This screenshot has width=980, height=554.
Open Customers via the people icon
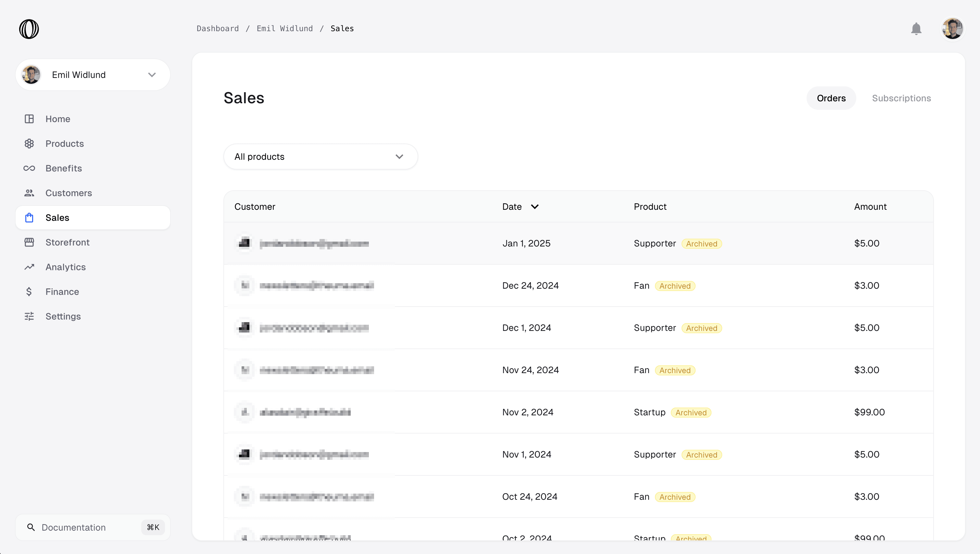pyautogui.click(x=29, y=193)
